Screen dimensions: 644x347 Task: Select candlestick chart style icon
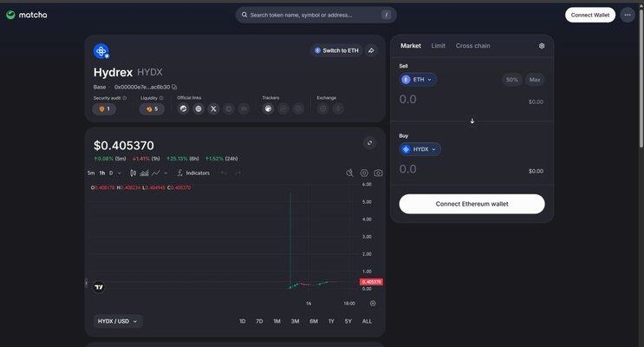pyautogui.click(x=133, y=173)
